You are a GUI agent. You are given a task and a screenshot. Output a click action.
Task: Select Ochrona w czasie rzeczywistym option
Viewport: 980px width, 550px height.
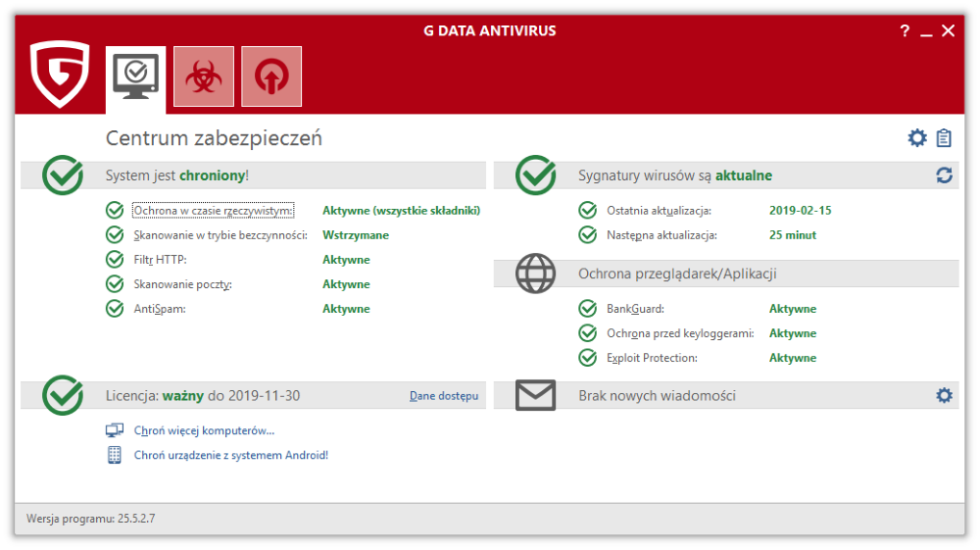click(x=213, y=211)
